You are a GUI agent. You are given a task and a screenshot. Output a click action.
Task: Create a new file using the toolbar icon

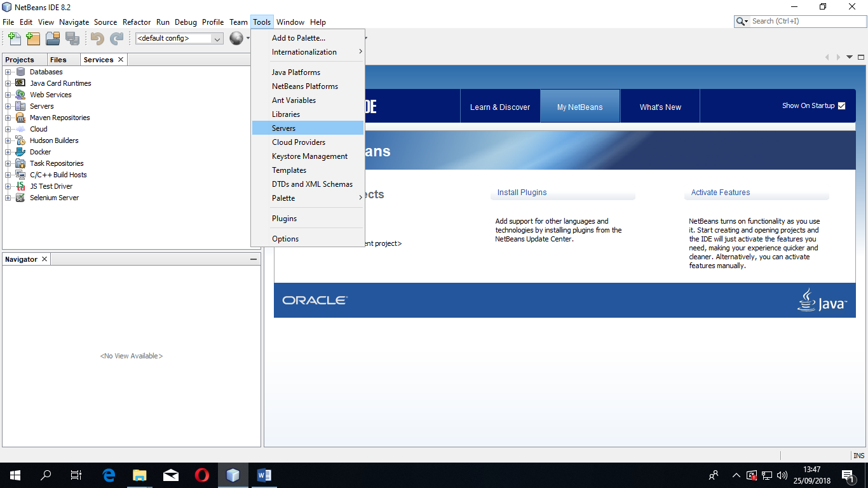click(x=13, y=38)
